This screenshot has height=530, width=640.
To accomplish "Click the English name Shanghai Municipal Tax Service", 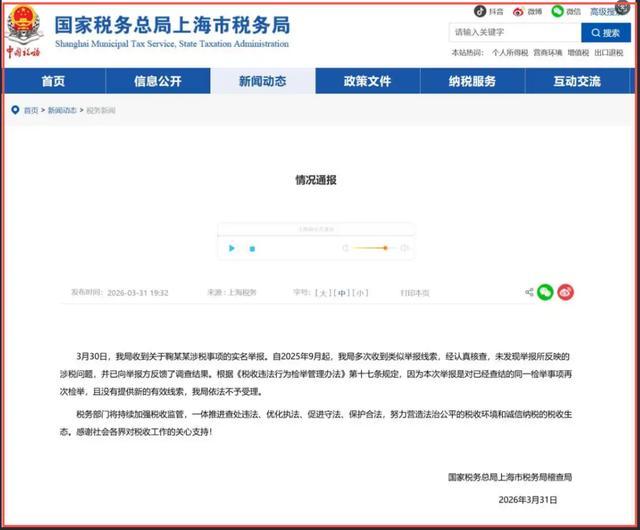I will [x=115, y=44].
